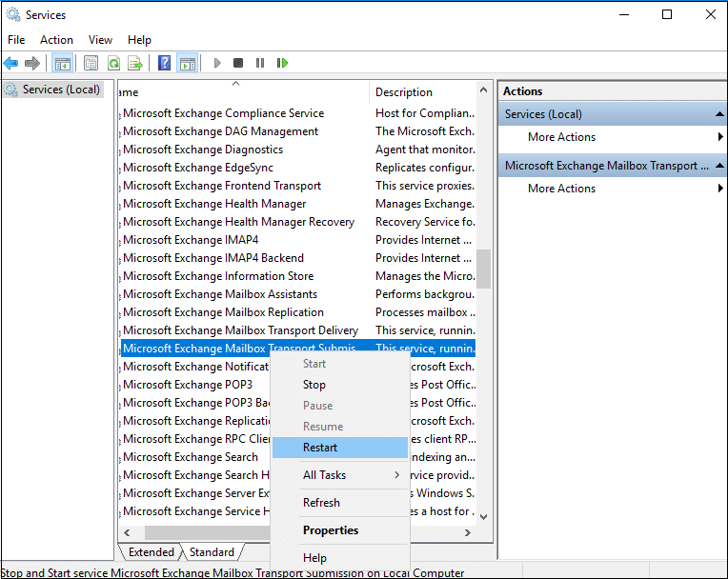Select Microsoft Exchange Server Extension row

click(195, 493)
